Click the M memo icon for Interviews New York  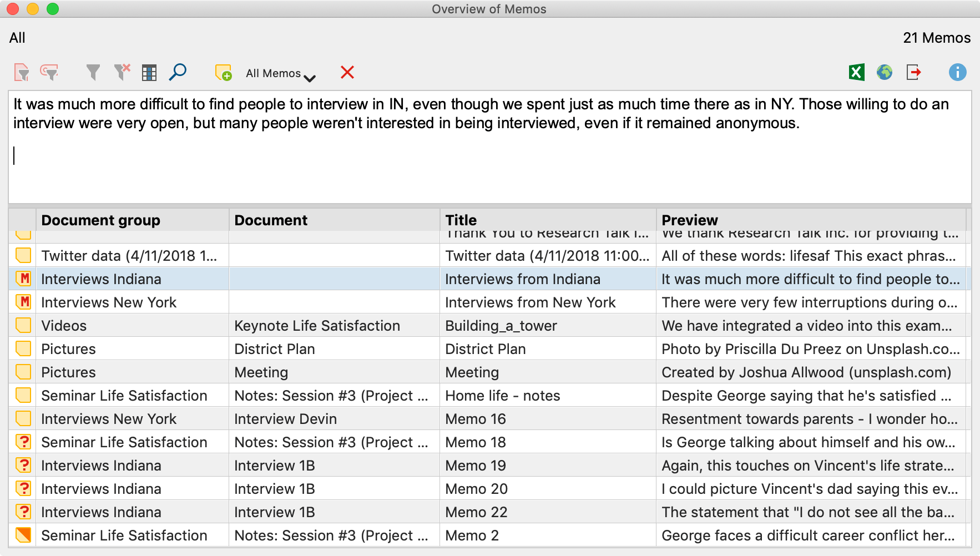pyautogui.click(x=23, y=302)
